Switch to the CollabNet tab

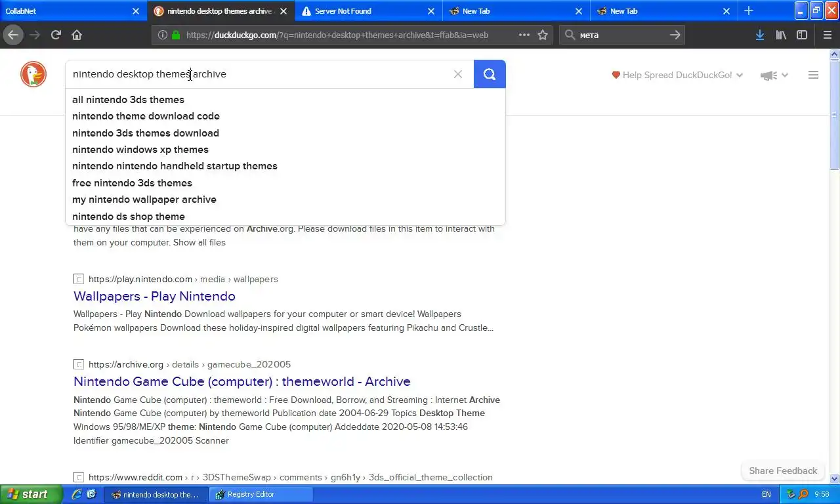73,11
